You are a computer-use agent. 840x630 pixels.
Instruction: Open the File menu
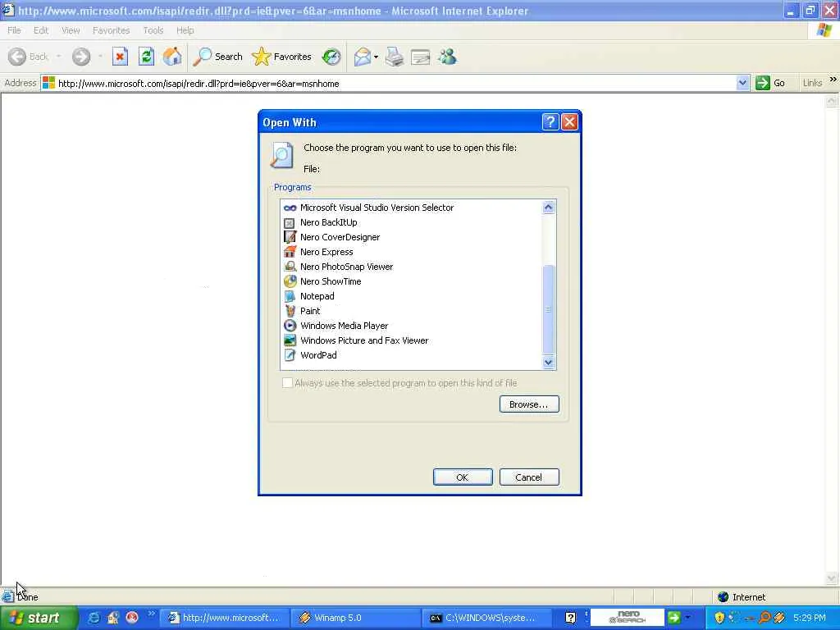[x=14, y=30]
